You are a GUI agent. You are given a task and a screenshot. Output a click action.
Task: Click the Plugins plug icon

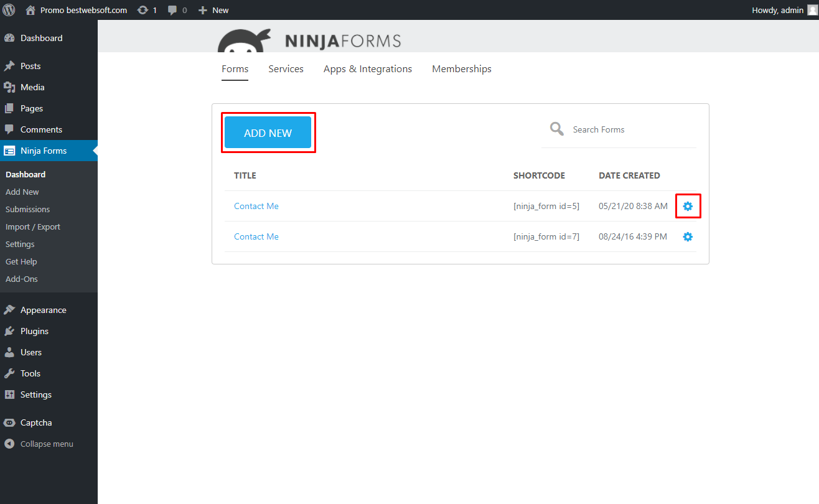click(9, 331)
